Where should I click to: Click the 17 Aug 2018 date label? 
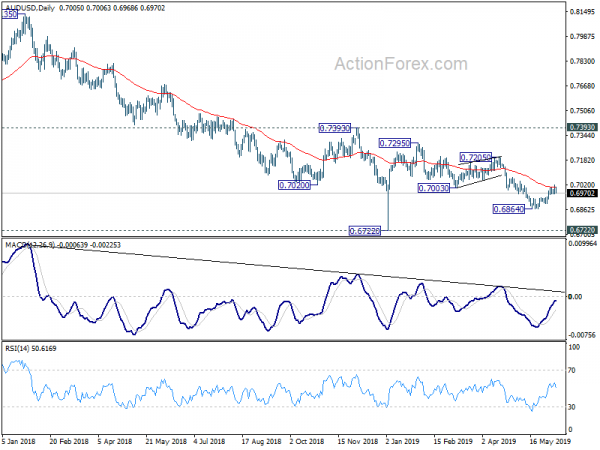(261, 441)
